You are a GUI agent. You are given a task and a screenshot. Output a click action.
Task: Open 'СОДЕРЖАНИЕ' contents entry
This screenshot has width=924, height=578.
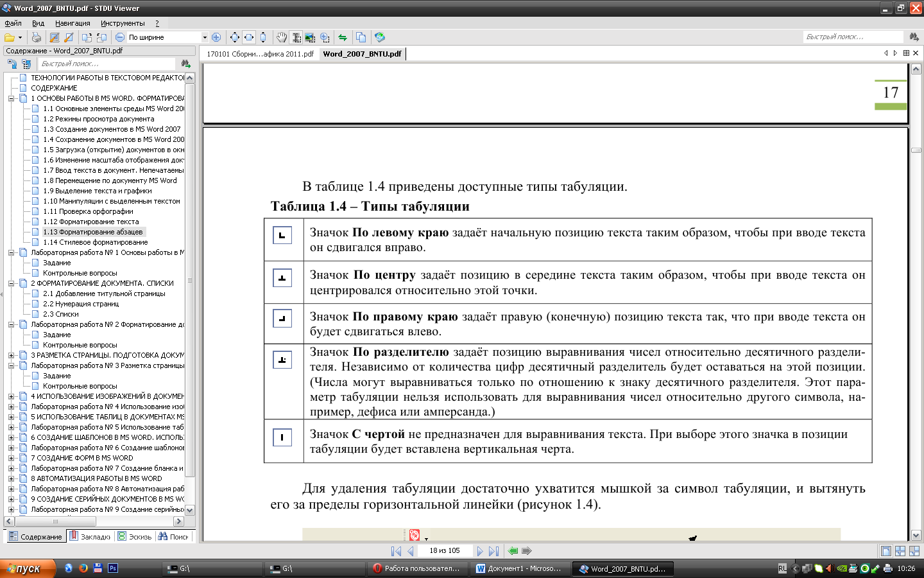pos(54,88)
